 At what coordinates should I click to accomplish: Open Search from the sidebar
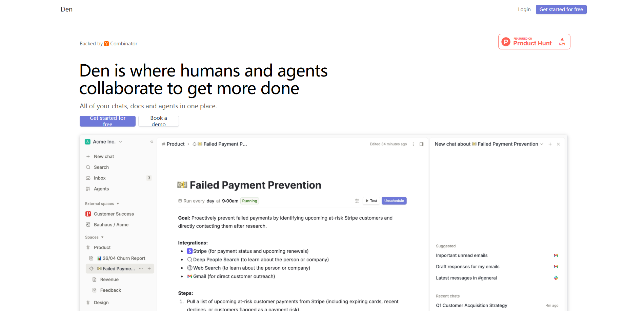tap(101, 167)
